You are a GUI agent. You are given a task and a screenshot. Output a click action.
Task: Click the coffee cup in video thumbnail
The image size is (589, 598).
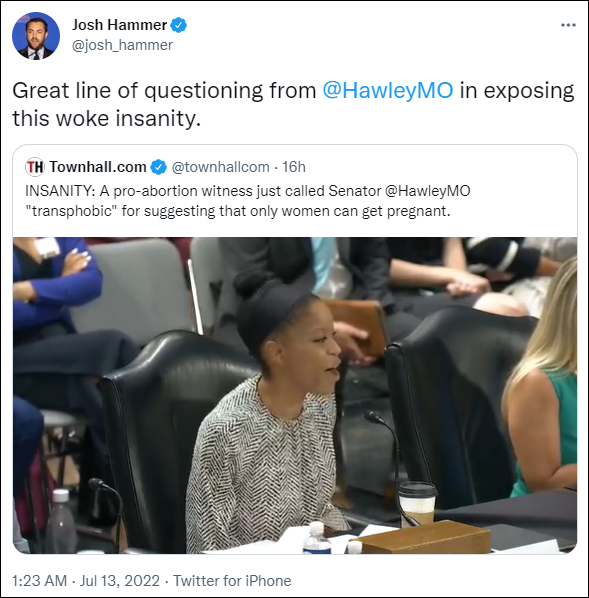[x=417, y=503]
